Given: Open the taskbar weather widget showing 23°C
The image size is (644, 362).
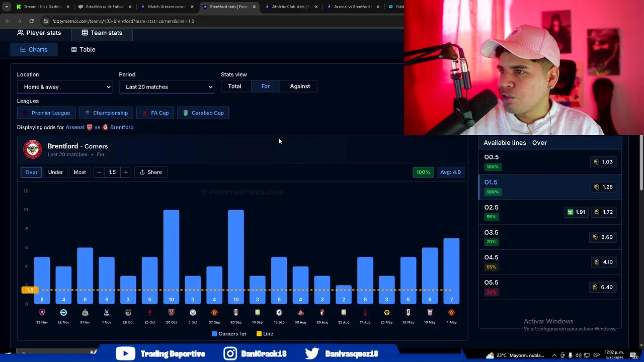Looking at the screenshot, I should [x=515, y=355].
